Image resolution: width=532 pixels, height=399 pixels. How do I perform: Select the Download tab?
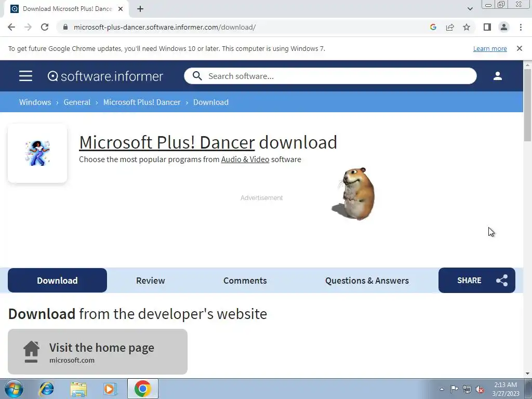[x=57, y=280]
